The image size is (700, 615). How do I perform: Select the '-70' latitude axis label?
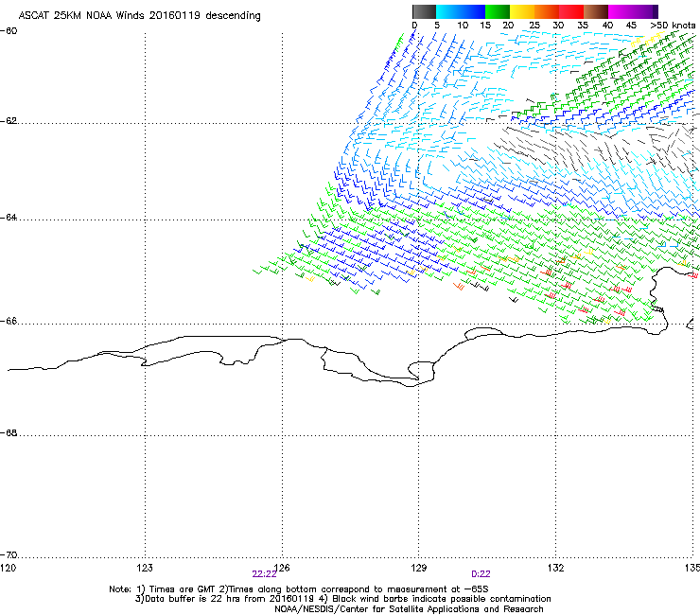[9, 555]
